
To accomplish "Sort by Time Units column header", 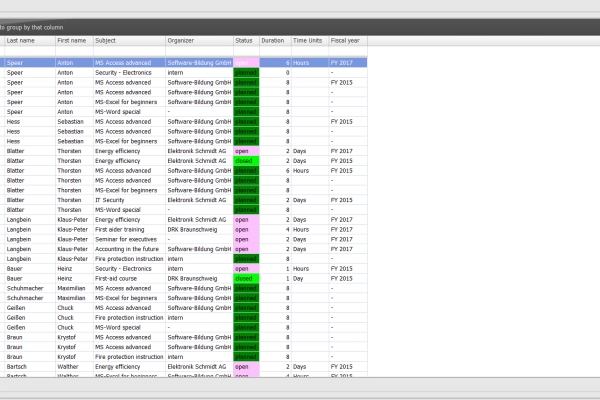I will point(309,41).
